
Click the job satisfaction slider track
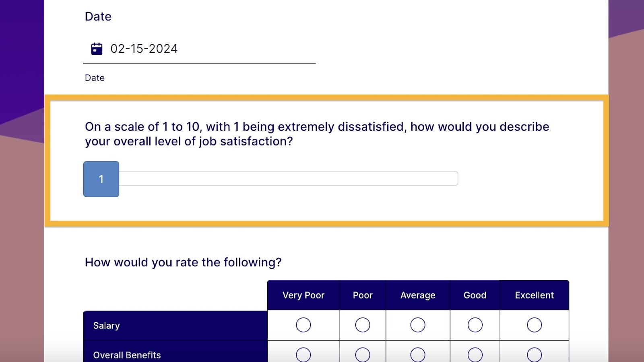tap(288, 179)
